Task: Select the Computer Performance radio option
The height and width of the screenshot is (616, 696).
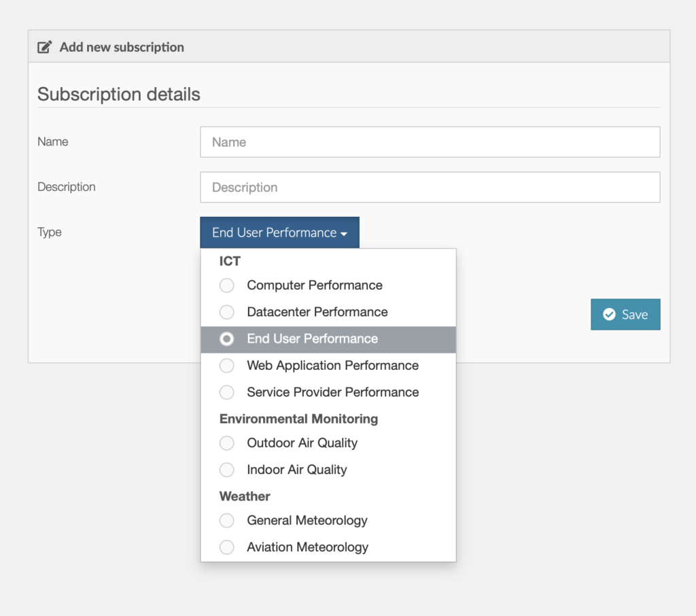Action: [328, 285]
